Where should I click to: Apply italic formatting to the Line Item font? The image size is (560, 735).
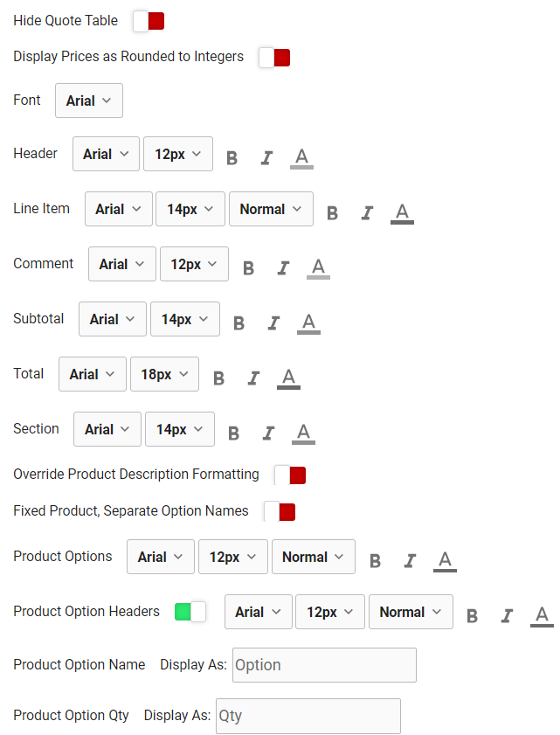367,212
